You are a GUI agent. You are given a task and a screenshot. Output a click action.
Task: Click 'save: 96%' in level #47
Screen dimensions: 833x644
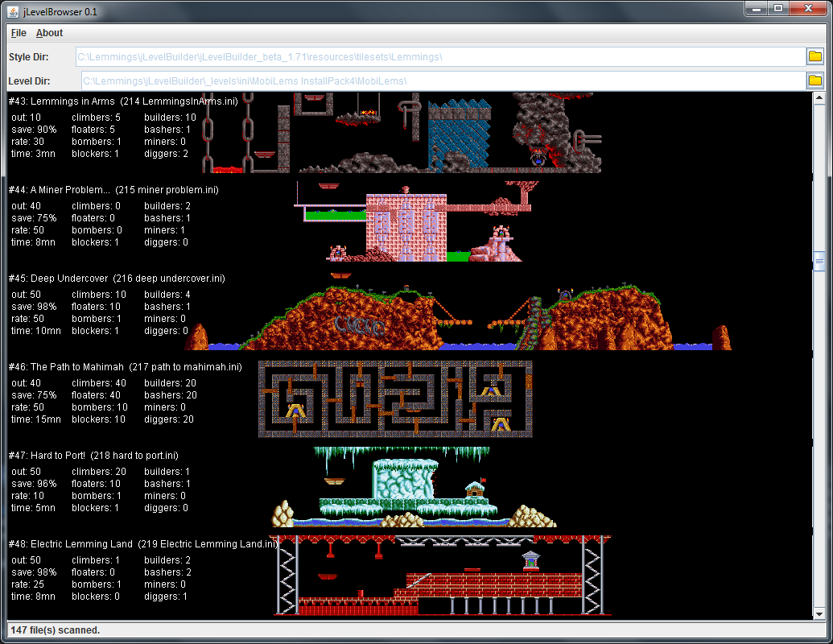(x=34, y=484)
